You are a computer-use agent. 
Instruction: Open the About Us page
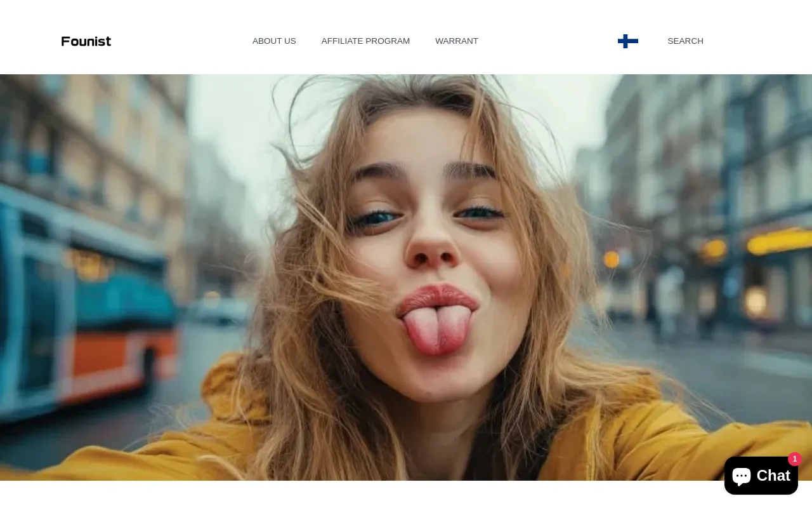[274, 41]
